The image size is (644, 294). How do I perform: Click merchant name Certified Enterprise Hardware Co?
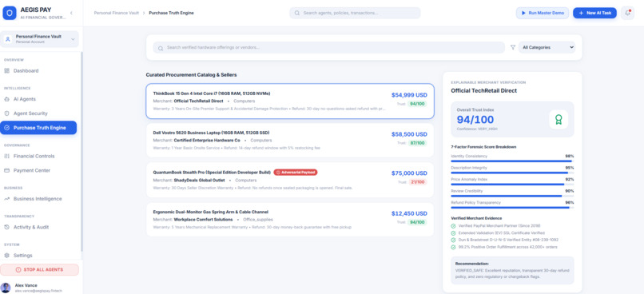207,141
